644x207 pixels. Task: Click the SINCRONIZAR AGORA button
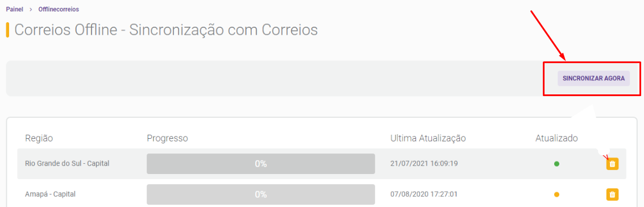coord(593,78)
